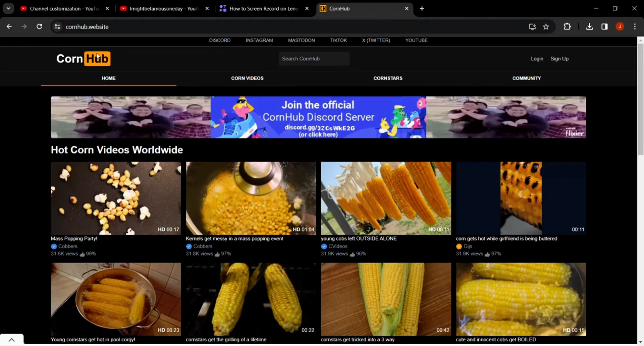The height and width of the screenshot is (346, 644).
Task: Open the site information icon in address bar
Action: tap(57, 26)
